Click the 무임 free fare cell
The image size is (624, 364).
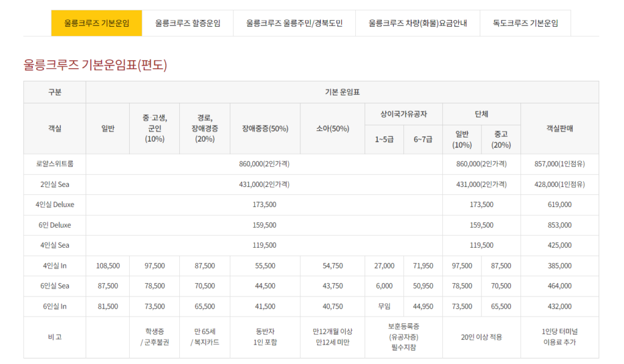click(384, 306)
